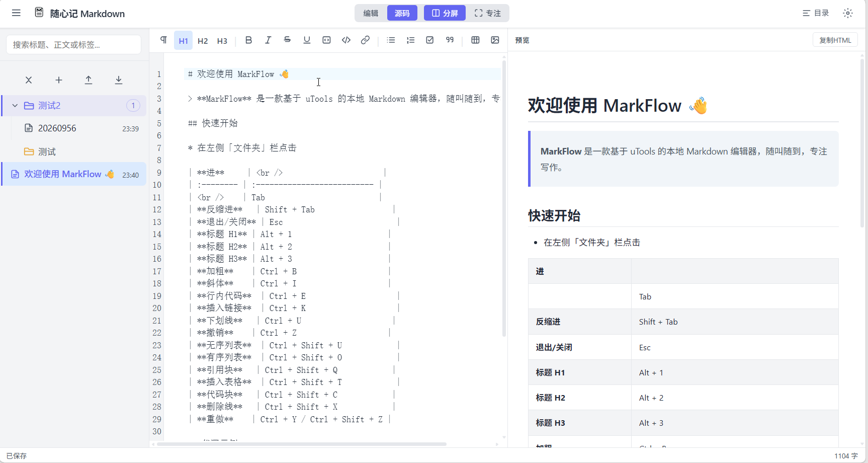
Task: Click the 已保存 status text
Action: 17,456
